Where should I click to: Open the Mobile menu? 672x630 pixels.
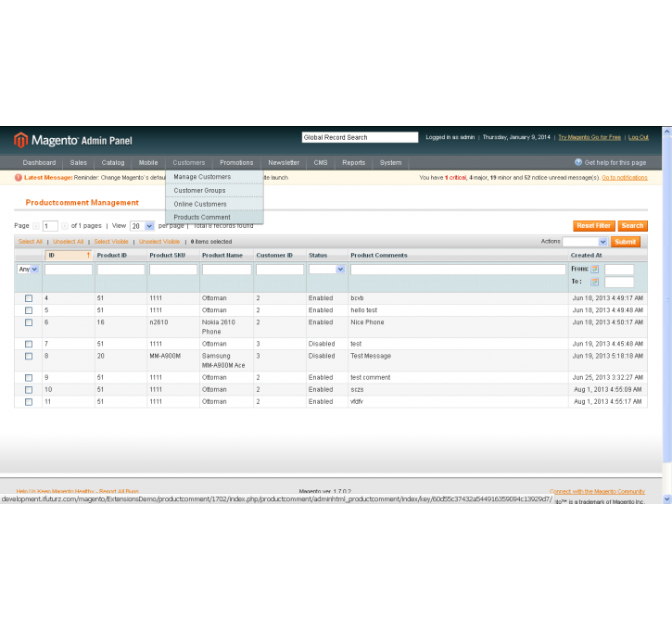coord(148,163)
